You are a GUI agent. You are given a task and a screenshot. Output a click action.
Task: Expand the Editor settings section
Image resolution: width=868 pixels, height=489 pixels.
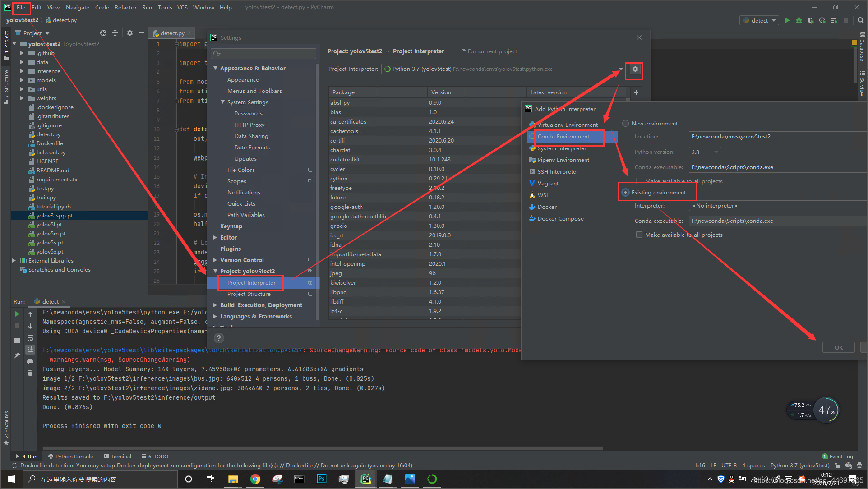pos(216,238)
